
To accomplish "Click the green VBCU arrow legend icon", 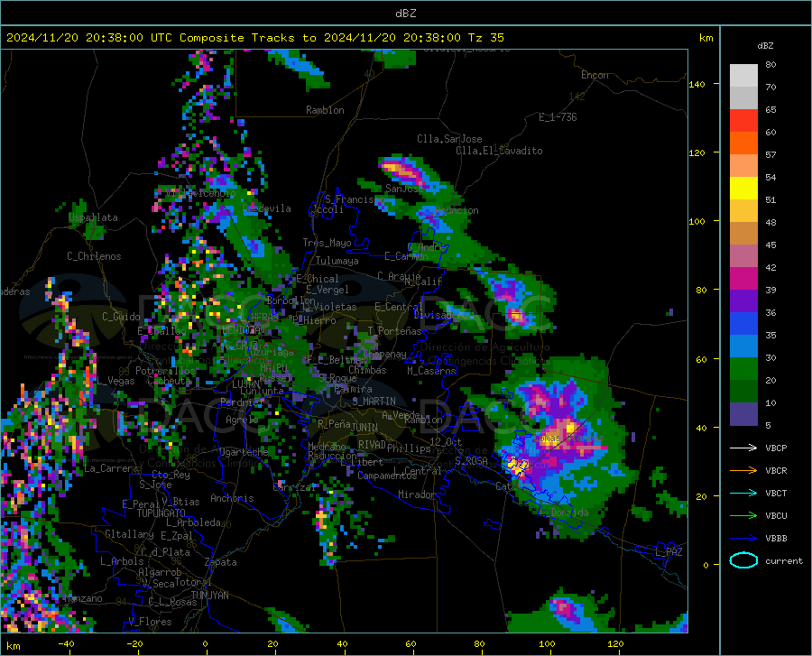I will 743,516.
